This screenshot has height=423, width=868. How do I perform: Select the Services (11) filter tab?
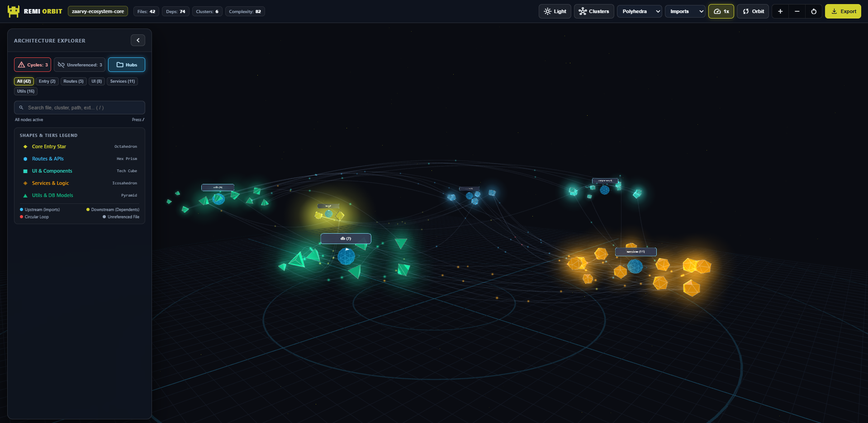[x=123, y=81]
